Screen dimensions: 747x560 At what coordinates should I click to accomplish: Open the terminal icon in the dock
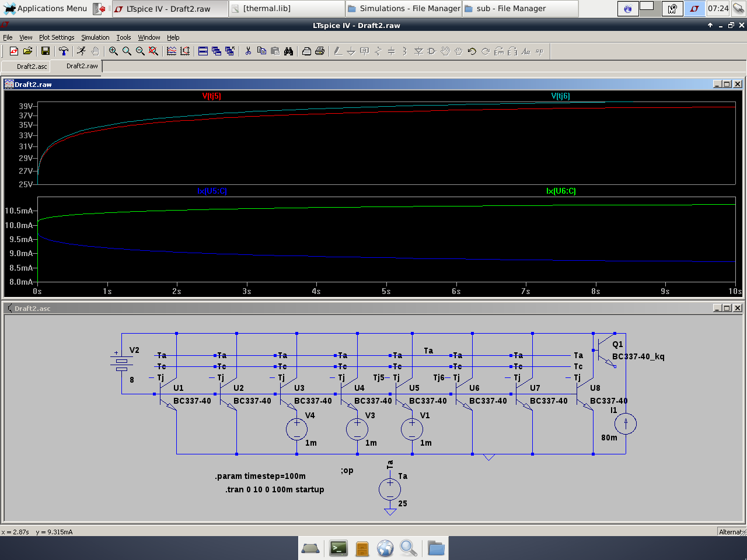tap(338, 548)
